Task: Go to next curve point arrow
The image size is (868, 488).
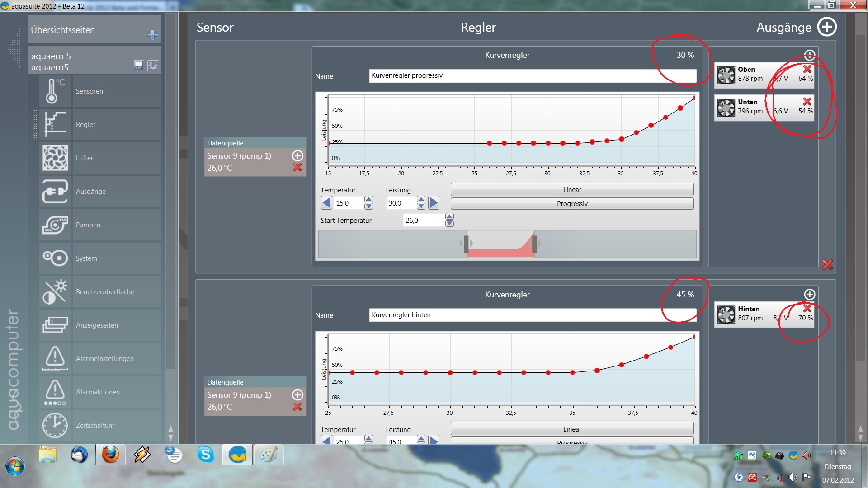Action: tap(434, 203)
